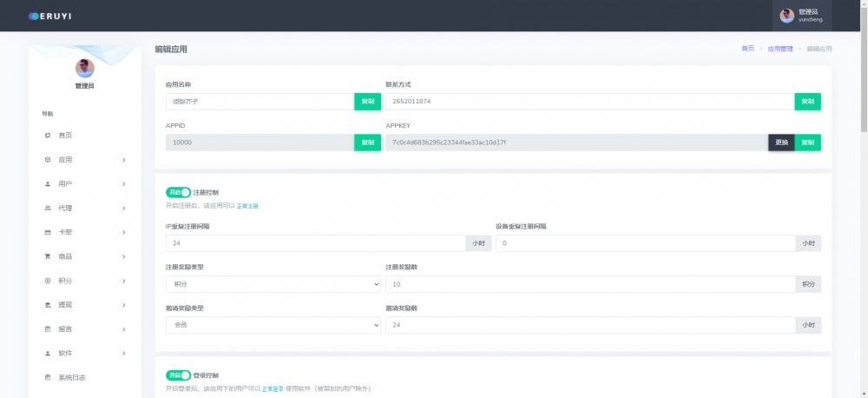Click 复制 button next to APPID
Image resolution: width=868 pixels, height=398 pixels.
(x=367, y=143)
